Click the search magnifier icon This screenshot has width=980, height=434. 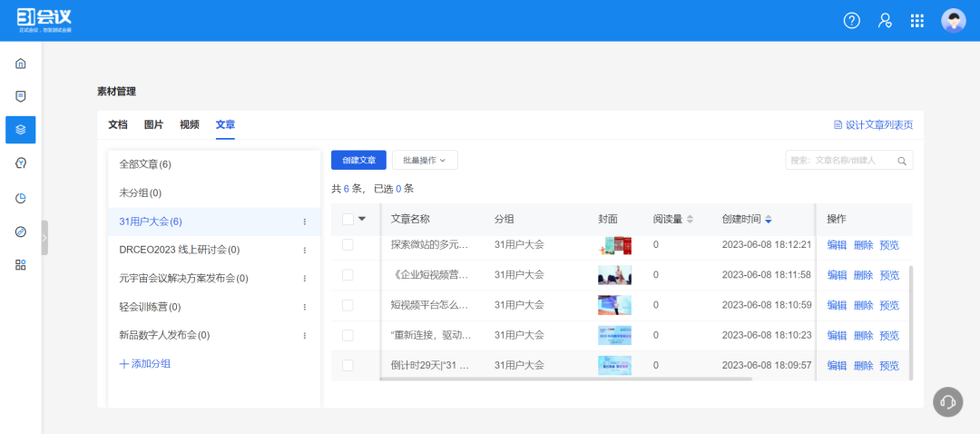[x=902, y=161]
